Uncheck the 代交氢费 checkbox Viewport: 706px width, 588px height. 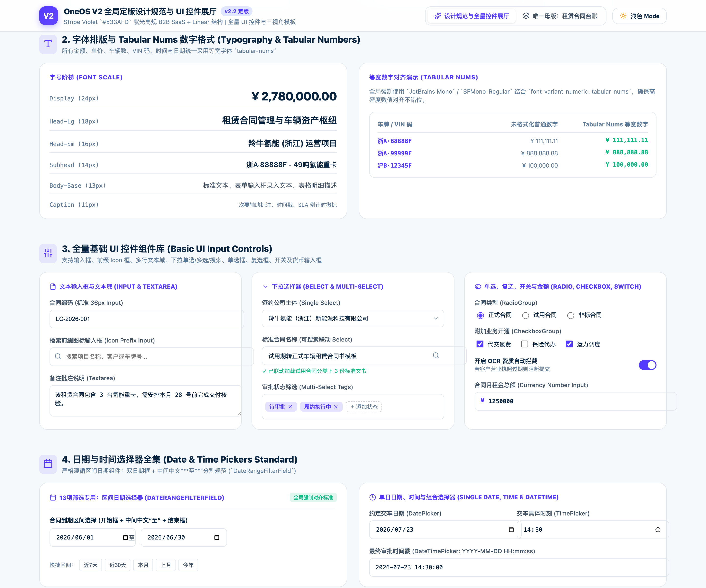point(480,344)
